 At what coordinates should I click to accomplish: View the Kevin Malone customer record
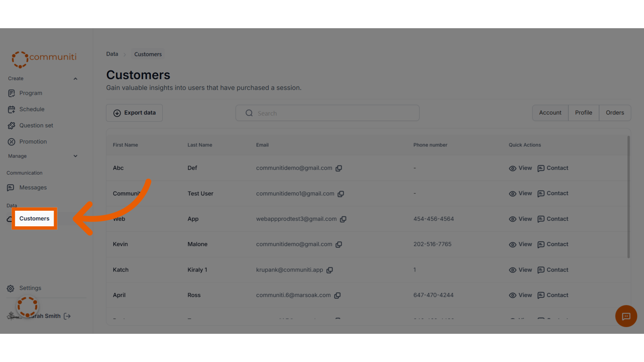pos(520,244)
